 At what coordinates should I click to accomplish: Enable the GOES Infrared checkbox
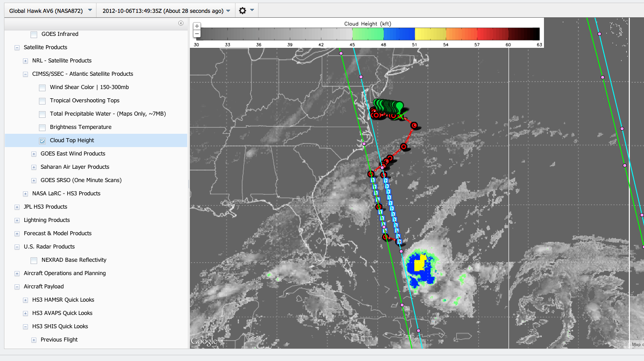click(x=34, y=35)
